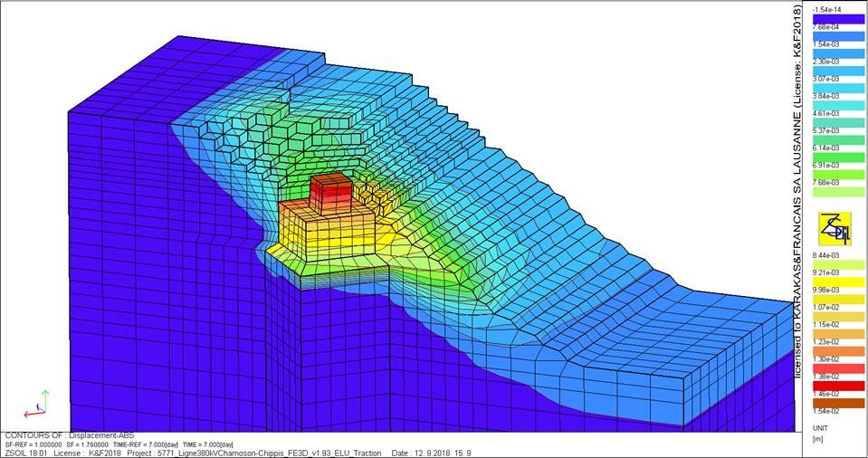Click the legend value 4.61e-03
The image size is (868, 458).
pyautogui.click(x=826, y=113)
